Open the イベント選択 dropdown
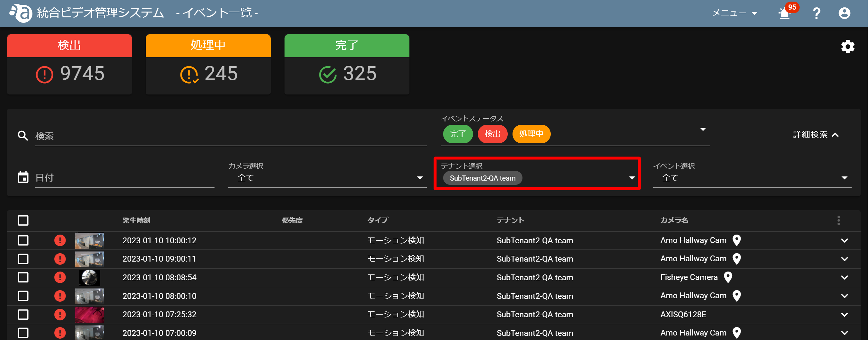868x340 pixels. tap(752, 178)
